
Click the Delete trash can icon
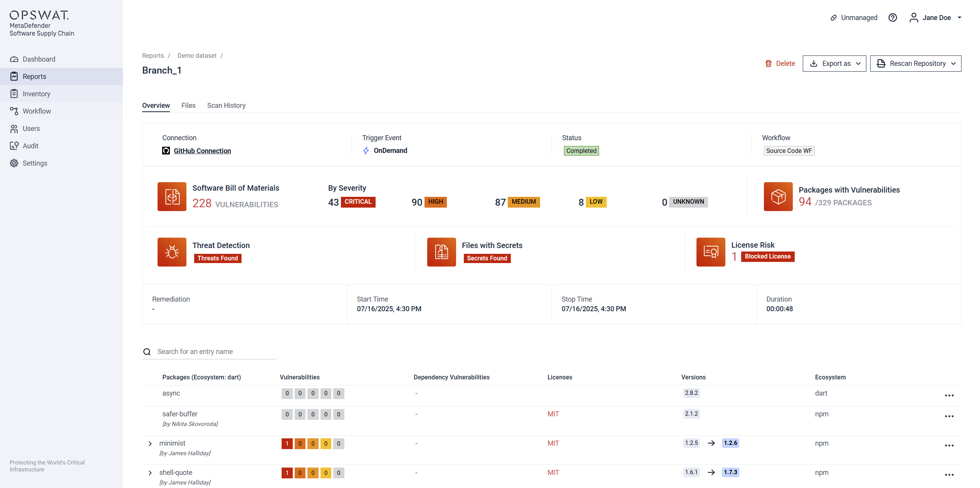(769, 64)
